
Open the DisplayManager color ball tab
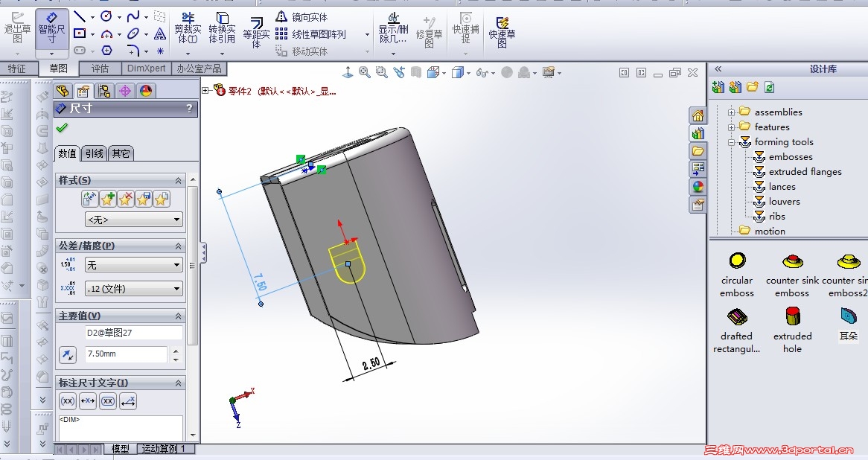click(146, 91)
